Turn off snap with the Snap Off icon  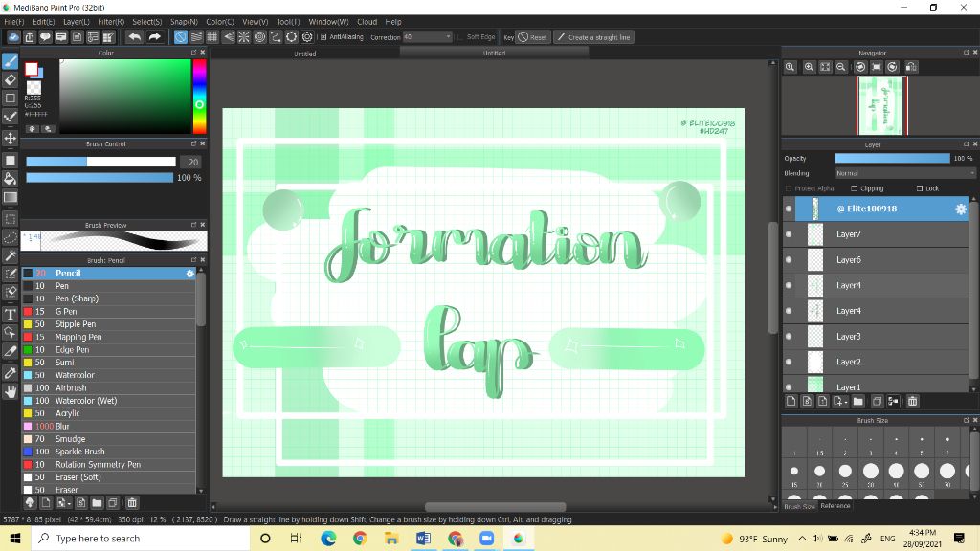pos(181,37)
